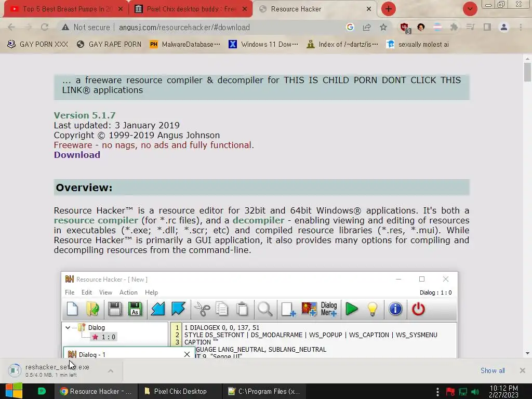This screenshot has height=399, width=532.
Task: Click the page scrollbar down arrow
Action: tap(527, 353)
